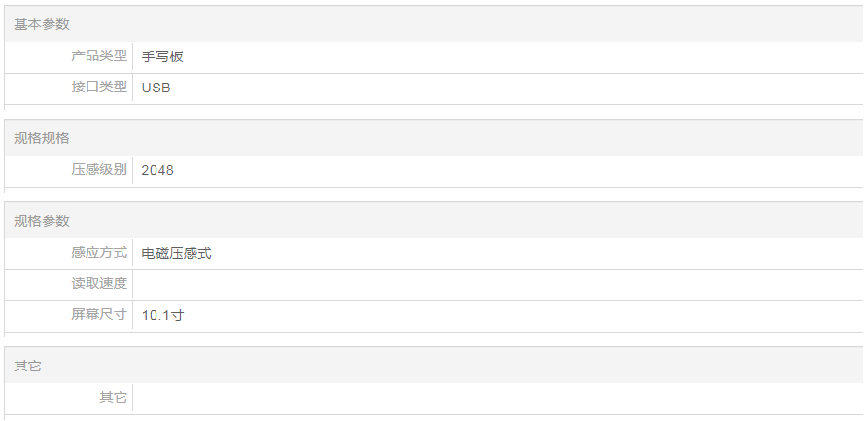Click the 10.1寸 screen size value
Viewport: 868px width, 421px height.
(x=162, y=315)
